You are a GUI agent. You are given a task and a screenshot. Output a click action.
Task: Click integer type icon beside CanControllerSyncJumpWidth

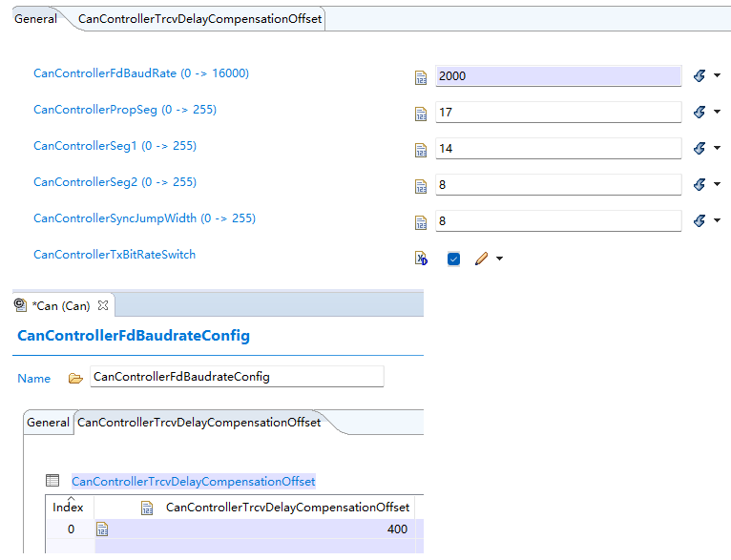(x=421, y=222)
